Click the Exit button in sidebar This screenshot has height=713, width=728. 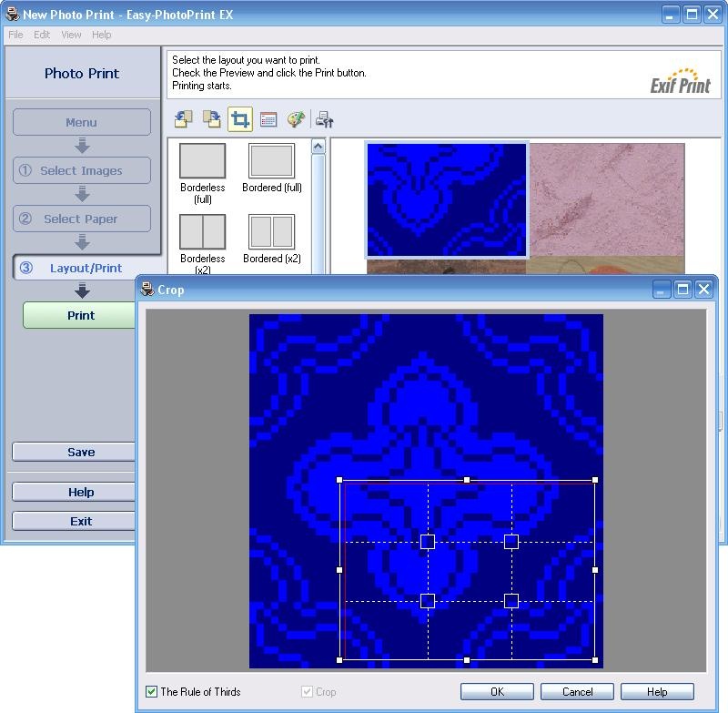coord(75,521)
